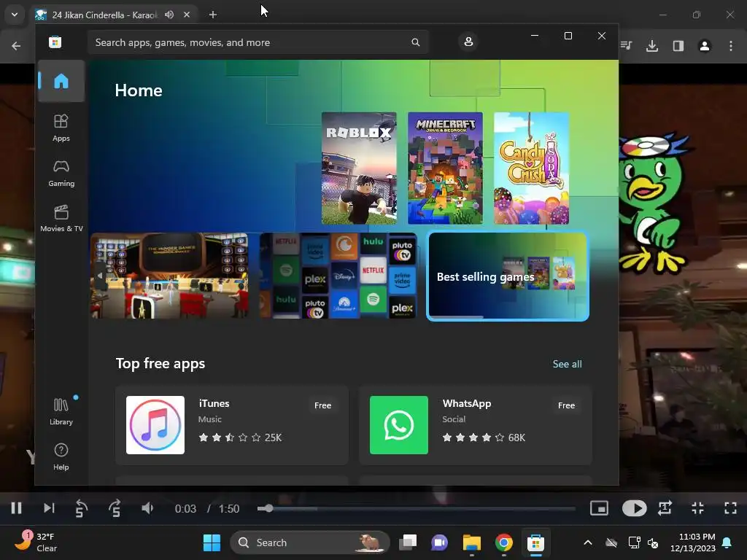The height and width of the screenshot is (560, 747).
Task: Open the clock showing 11:03 PM
Action: click(693, 542)
